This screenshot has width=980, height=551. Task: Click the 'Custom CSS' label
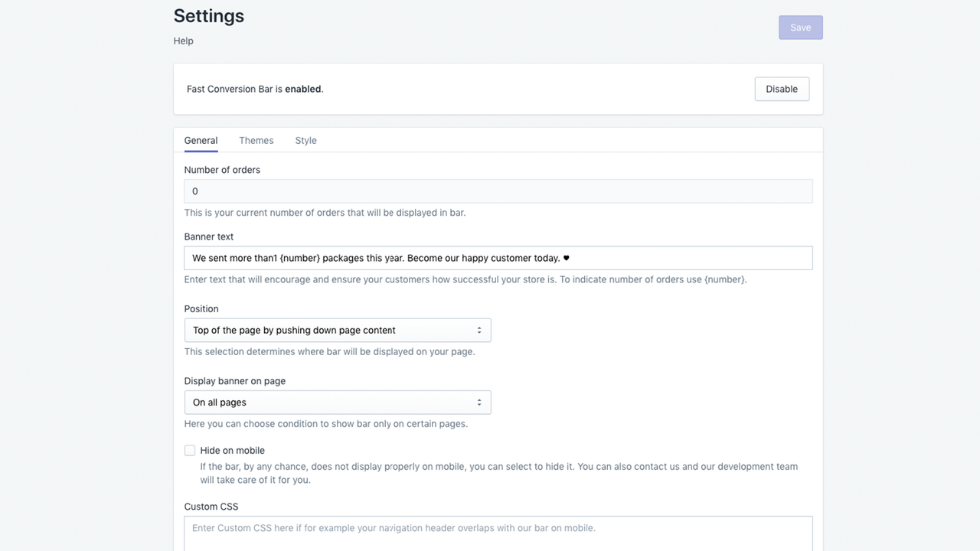[x=211, y=507]
